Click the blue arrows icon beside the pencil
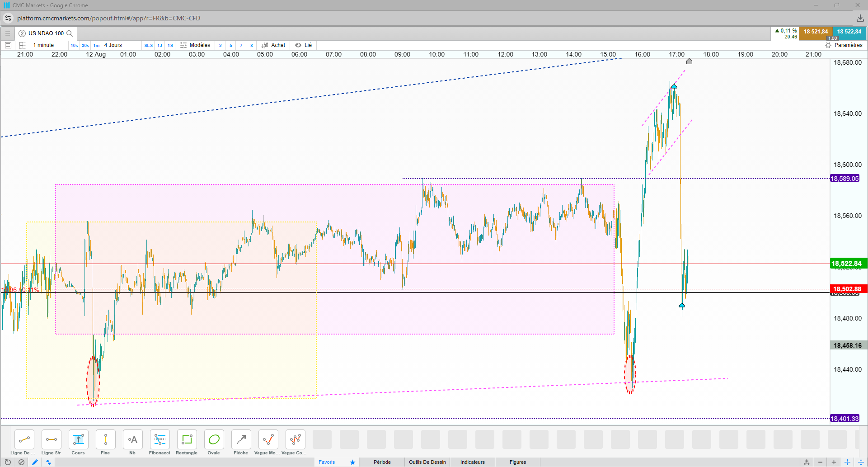 48,462
